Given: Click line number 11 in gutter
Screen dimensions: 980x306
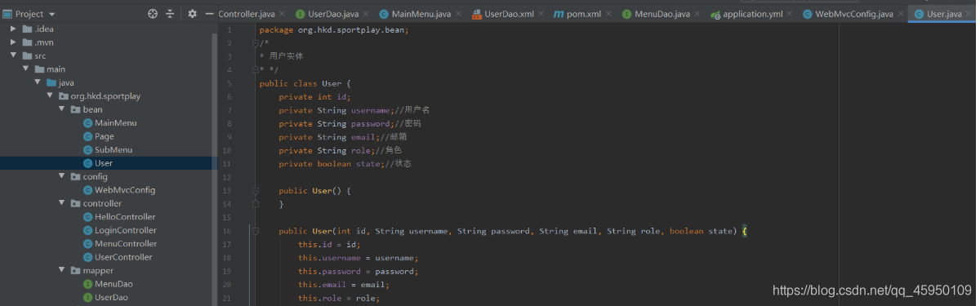Looking at the screenshot, I should tap(227, 164).
